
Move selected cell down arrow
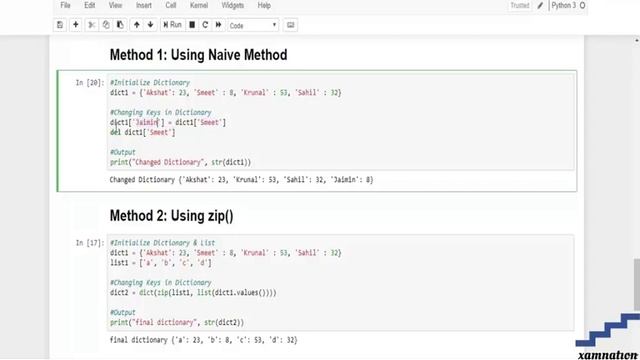[151, 25]
